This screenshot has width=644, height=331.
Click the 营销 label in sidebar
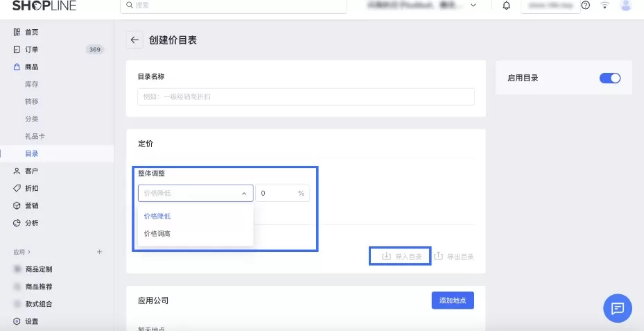[32, 205]
